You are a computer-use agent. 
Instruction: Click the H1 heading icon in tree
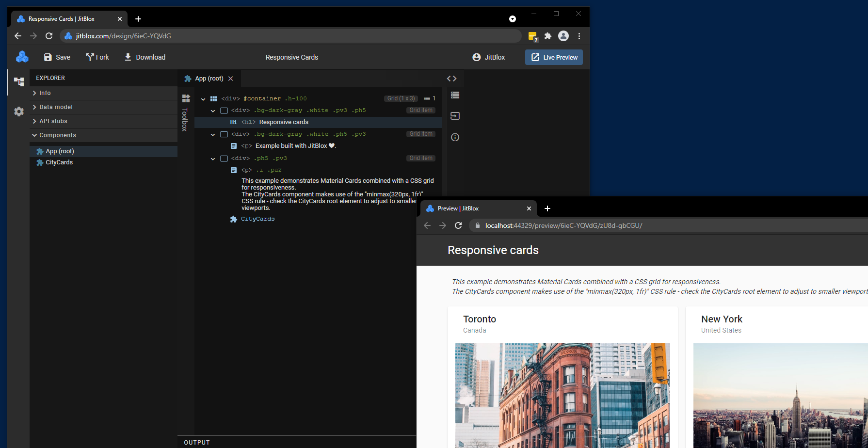pos(233,122)
